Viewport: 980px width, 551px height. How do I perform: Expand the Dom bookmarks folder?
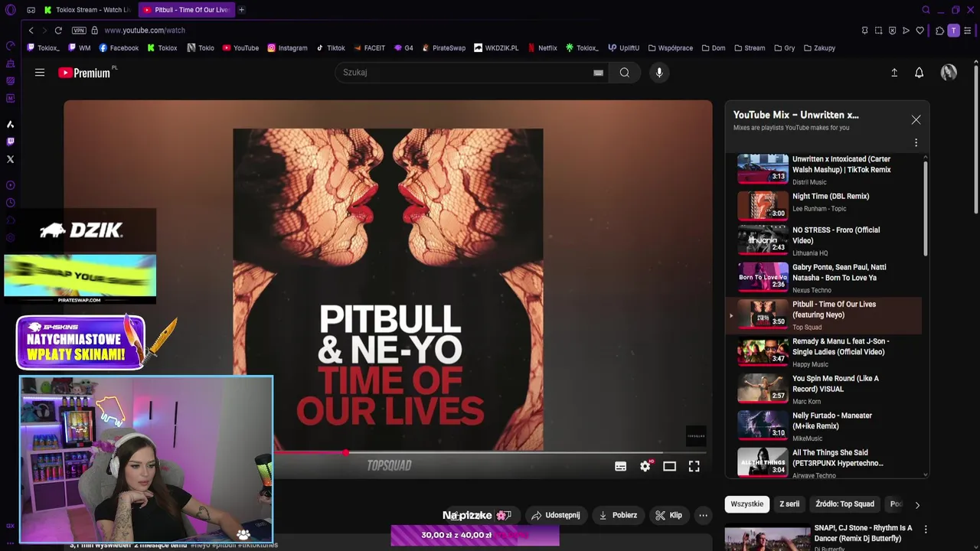coord(713,48)
